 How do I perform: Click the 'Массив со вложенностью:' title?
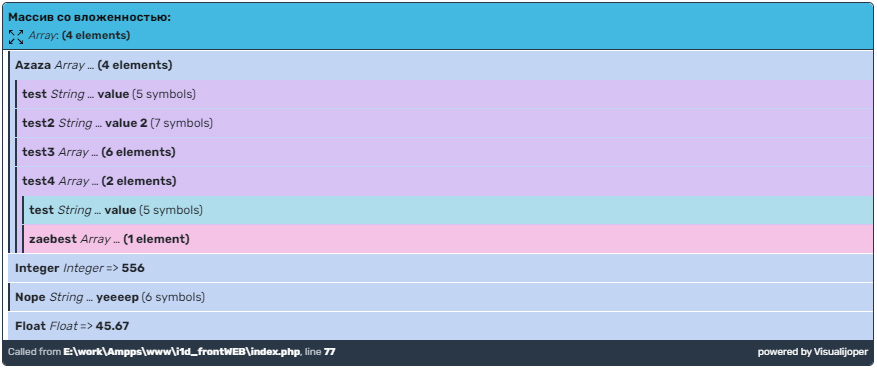pos(89,17)
